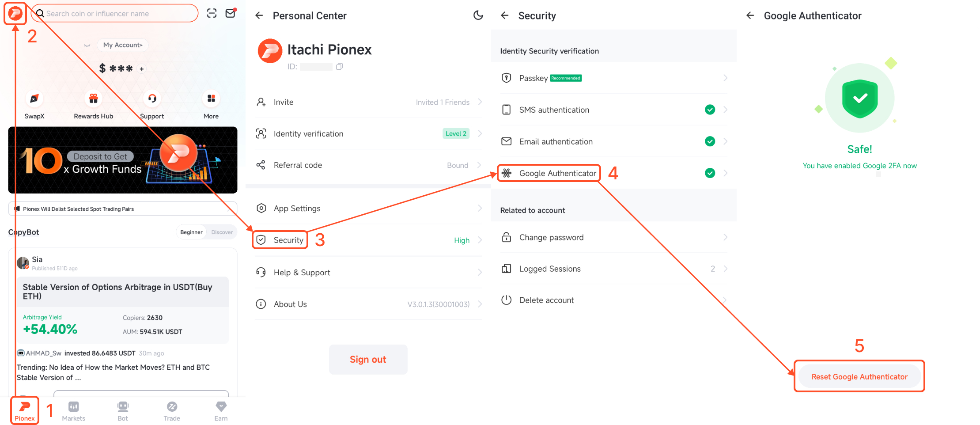Switch to the Discover tab in CopyBot
This screenshot has height=425, width=980.
click(x=222, y=231)
